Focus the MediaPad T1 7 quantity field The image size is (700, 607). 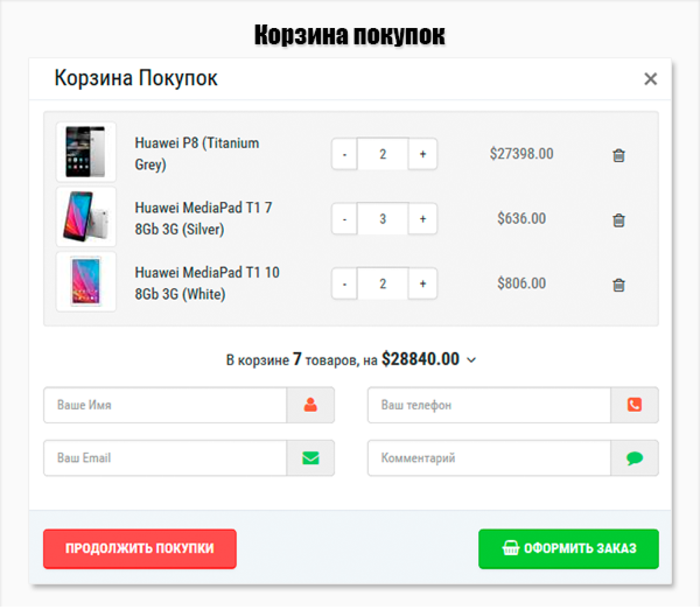click(383, 219)
